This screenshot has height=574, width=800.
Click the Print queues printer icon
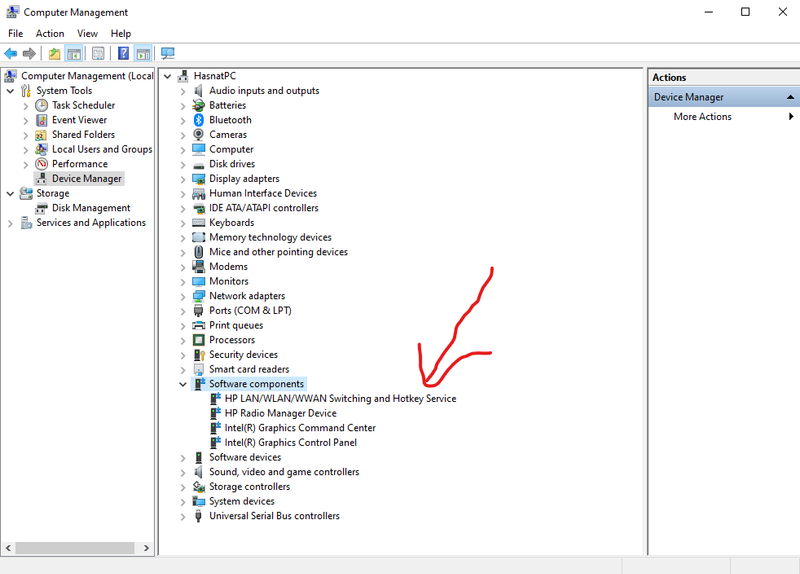click(x=198, y=326)
